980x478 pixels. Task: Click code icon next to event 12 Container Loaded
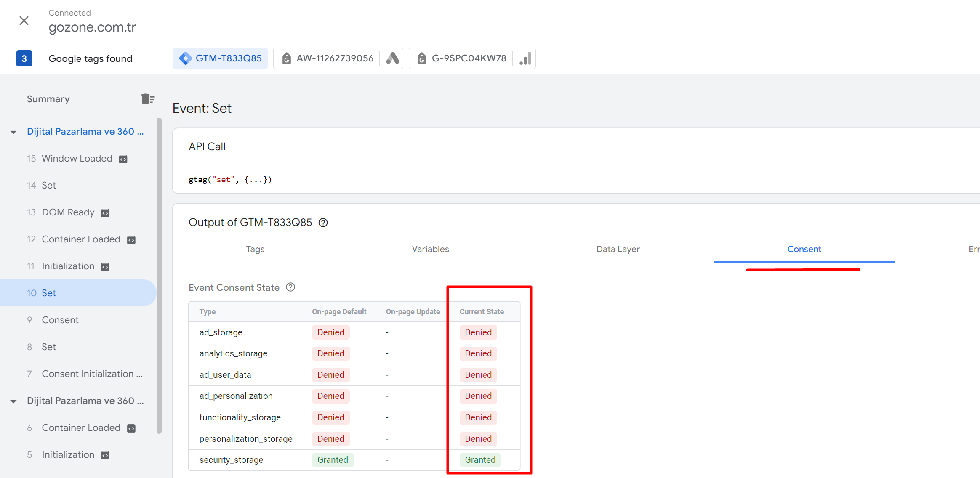tap(131, 240)
